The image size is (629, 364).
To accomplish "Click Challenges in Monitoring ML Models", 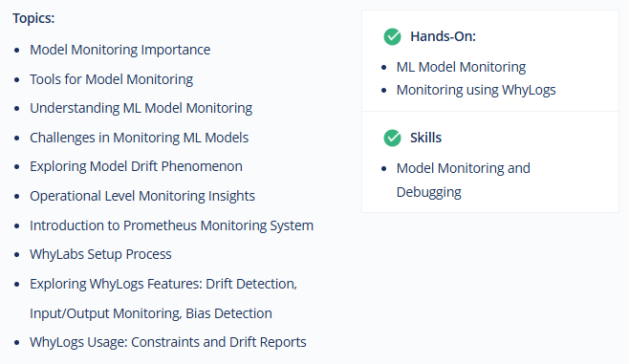I will [x=139, y=138].
